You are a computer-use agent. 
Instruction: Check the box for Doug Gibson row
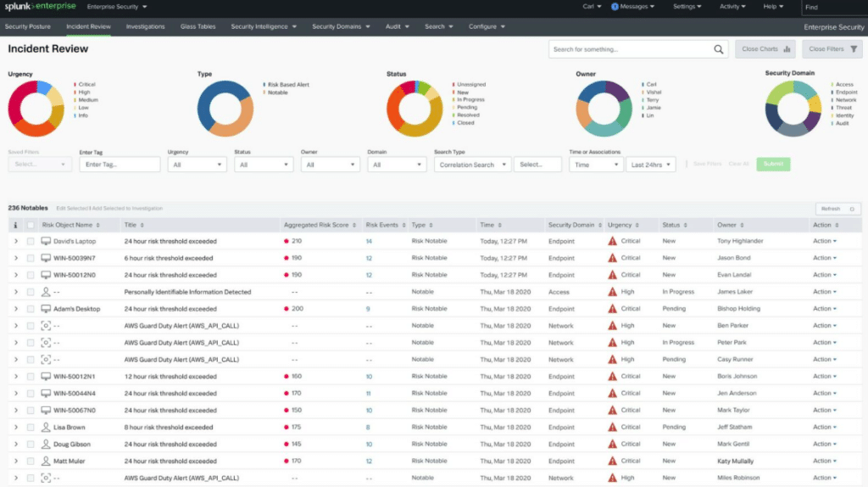(x=31, y=445)
